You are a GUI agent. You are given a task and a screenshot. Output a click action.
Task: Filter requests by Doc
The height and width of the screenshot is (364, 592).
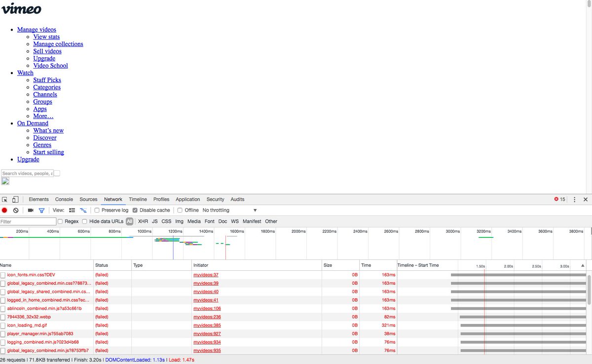pos(223,221)
